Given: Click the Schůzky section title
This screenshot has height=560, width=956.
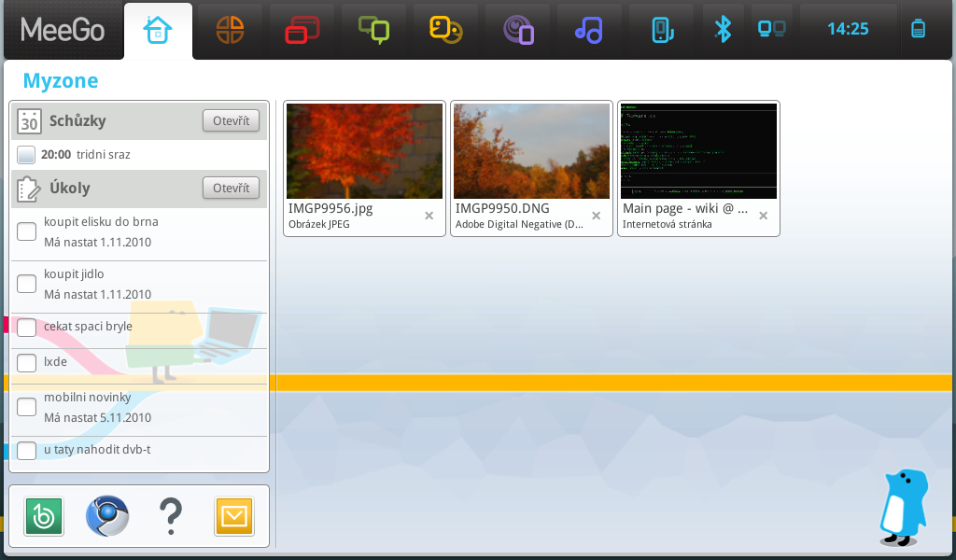Looking at the screenshot, I should [x=77, y=120].
